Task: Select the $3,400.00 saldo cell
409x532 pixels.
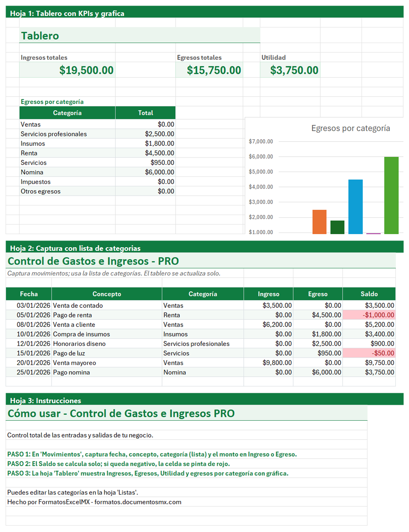Action: tap(369, 334)
